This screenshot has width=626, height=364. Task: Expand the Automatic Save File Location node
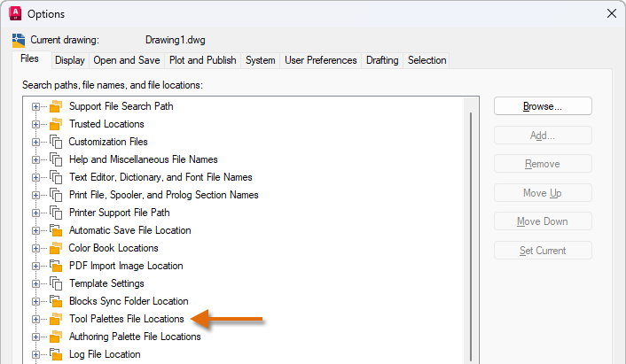(x=36, y=230)
